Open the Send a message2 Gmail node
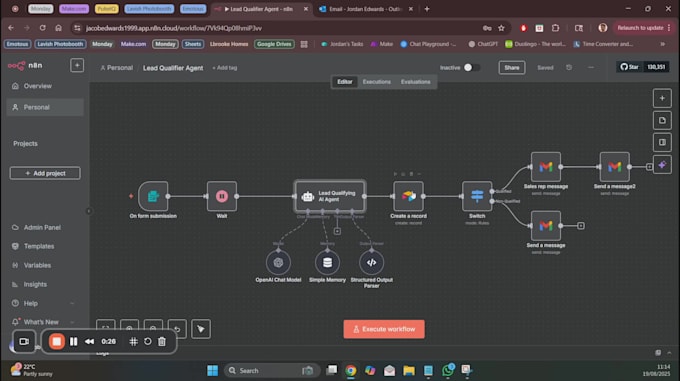Viewport: 680px width, 381px height. (614, 167)
